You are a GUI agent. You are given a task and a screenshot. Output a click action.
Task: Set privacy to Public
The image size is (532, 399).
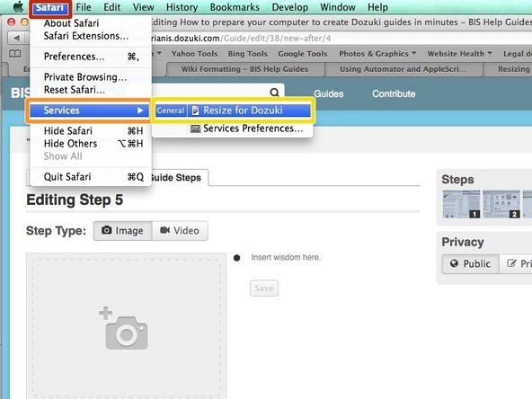pyautogui.click(x=470, y=263)
